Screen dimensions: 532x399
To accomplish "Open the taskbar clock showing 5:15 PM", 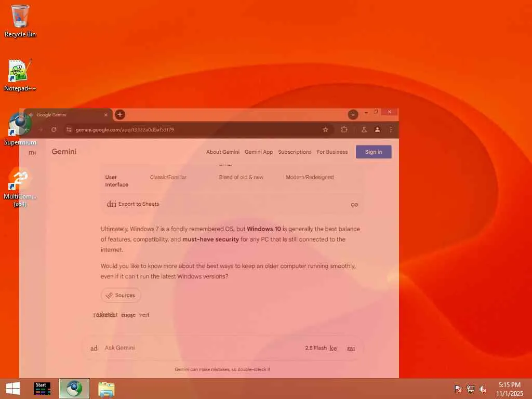I will point(510,389).
